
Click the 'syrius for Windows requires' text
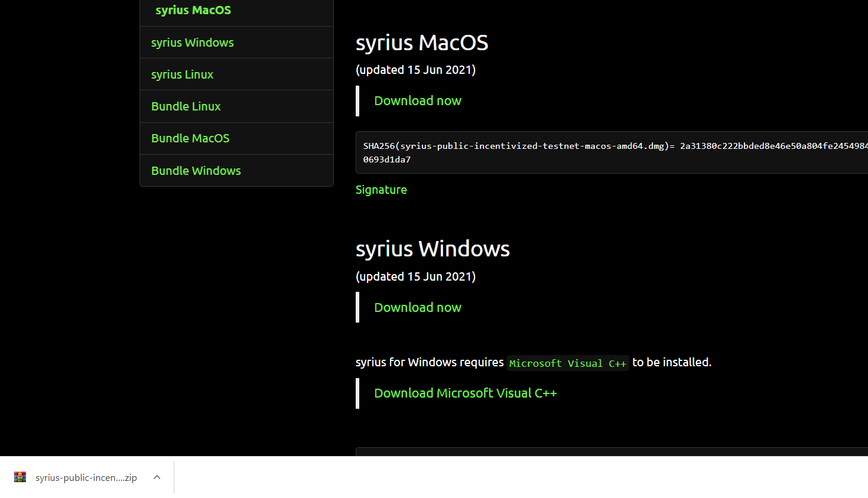(430, 362)
